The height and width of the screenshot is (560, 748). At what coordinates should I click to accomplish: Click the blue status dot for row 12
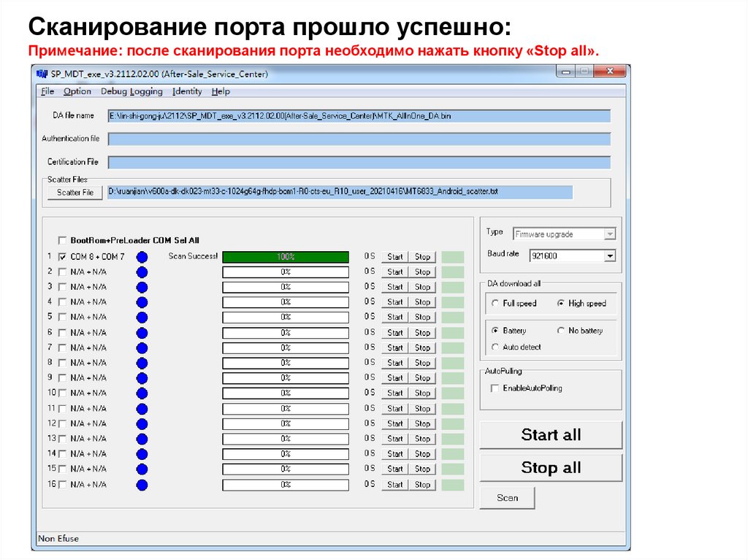(142, 424)
